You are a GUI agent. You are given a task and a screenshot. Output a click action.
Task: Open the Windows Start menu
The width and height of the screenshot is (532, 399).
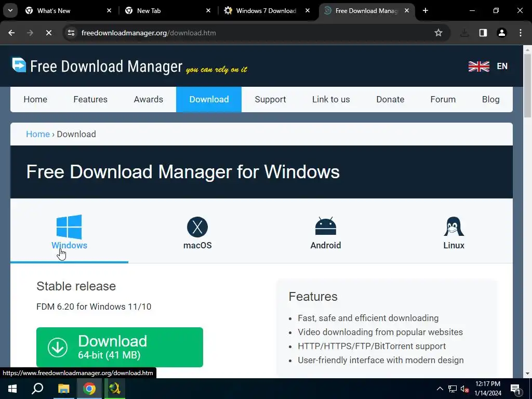pos(12,389)
